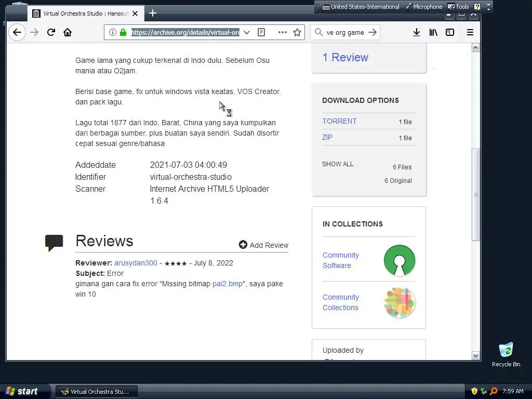Click identifier value virtual-orchestra-studio
532x399 pixels.
[191, 177]
